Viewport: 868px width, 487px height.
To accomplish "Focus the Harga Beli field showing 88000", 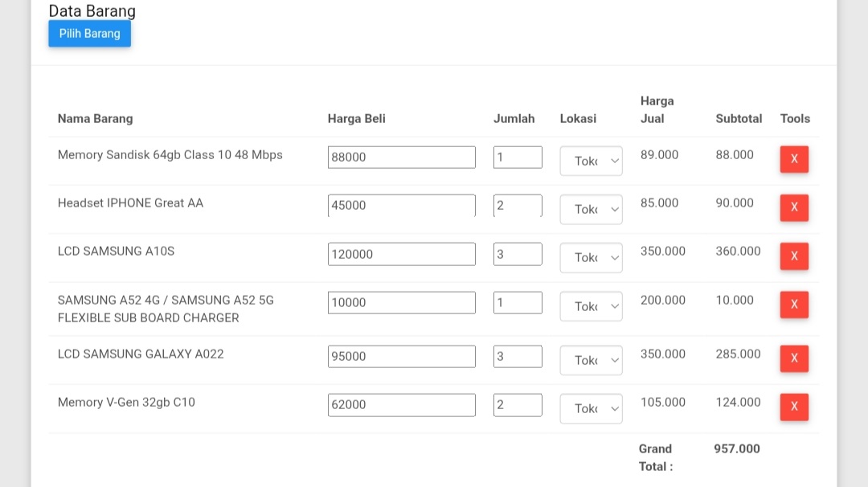I will coord(401,158).
